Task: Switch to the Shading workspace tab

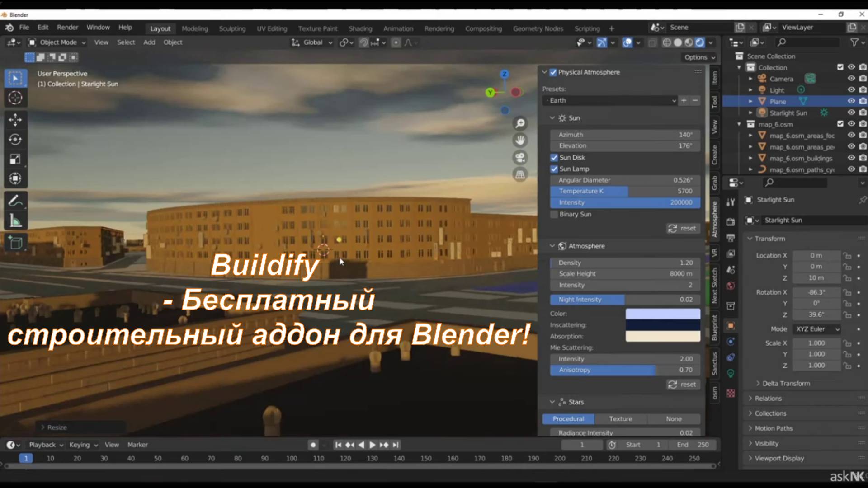Action: coord(360,28)
